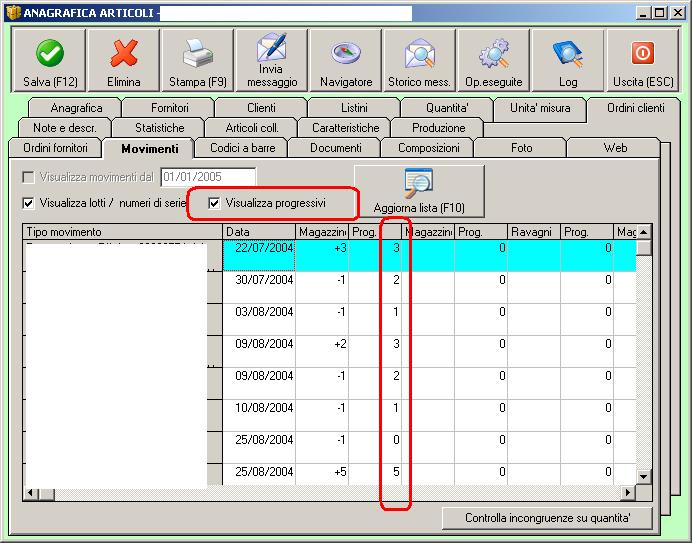Open the Listini tab

(354, 108)
